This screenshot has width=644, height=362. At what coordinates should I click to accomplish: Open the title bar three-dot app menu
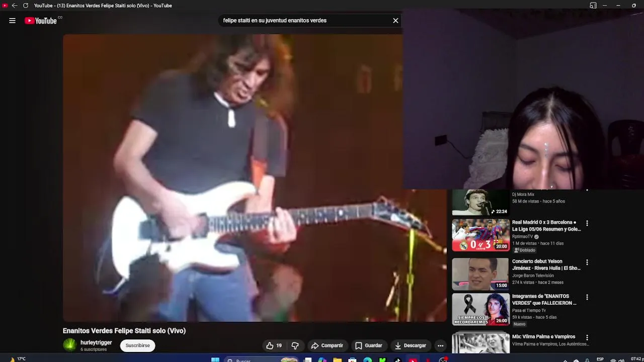pos(604,6)
